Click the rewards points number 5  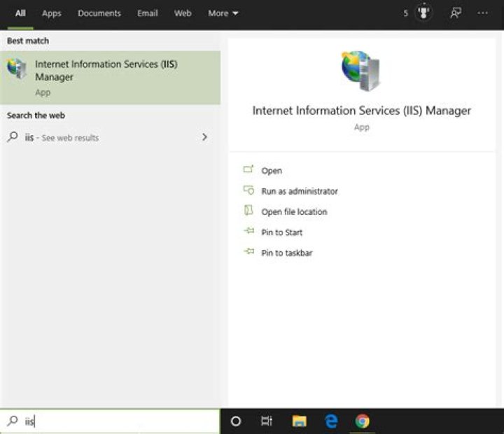[405, 13]
